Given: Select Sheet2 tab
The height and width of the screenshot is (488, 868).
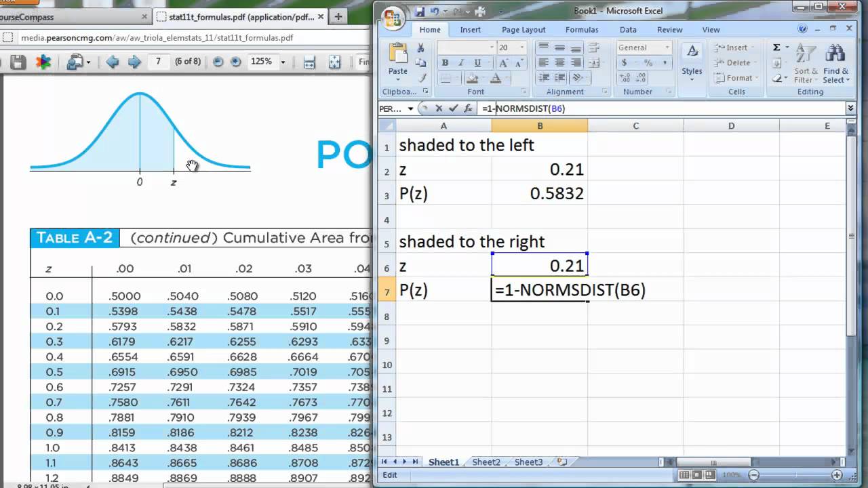Looking at the screenshot, I should coord(486,462).
